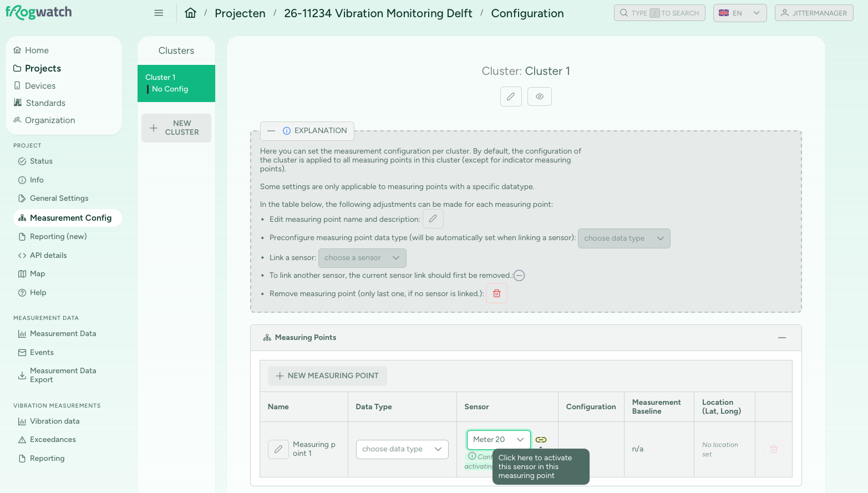Screen dimensions: 868x493
Task: Click the New Cluster button
Action: pyautogui.click(x=176, y=128)
